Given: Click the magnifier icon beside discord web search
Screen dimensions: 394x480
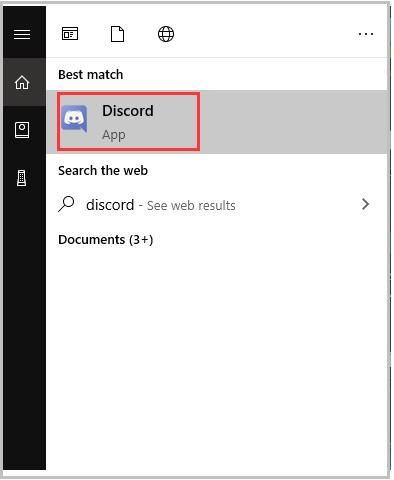Looking at the screenshot, I should click(x=66, y=204).
